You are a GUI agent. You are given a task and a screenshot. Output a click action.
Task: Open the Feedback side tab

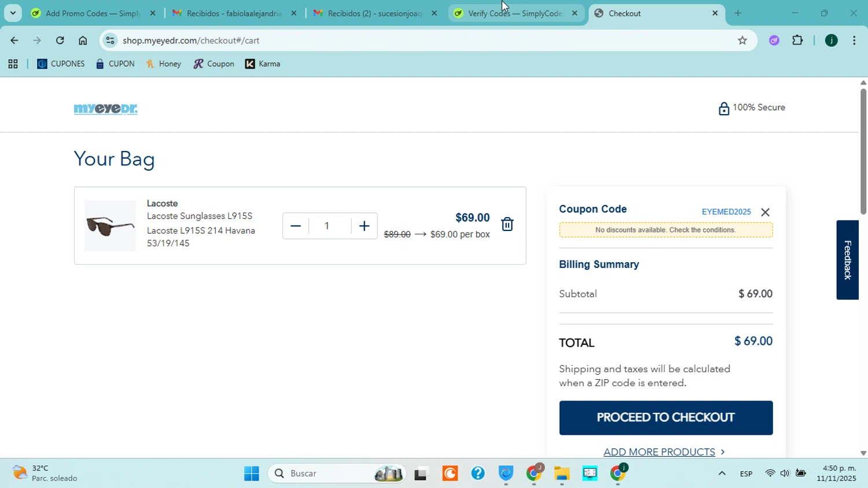(x=847, y=260)
